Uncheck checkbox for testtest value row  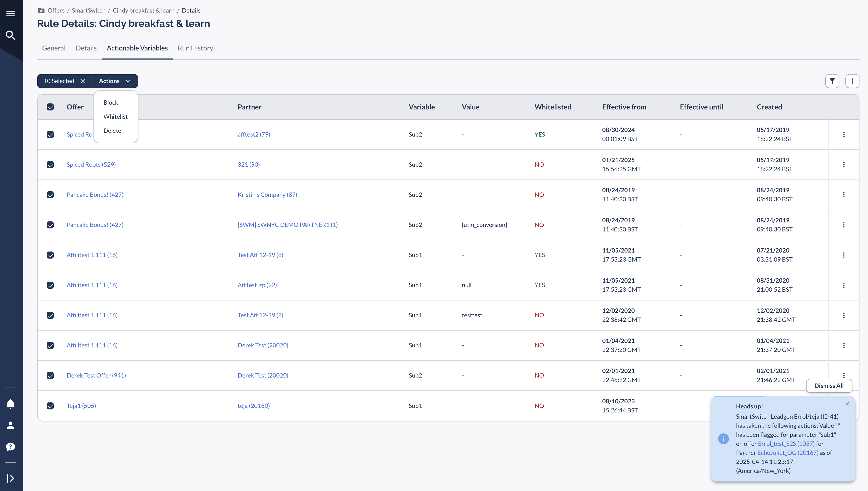[x=50, y=315]
